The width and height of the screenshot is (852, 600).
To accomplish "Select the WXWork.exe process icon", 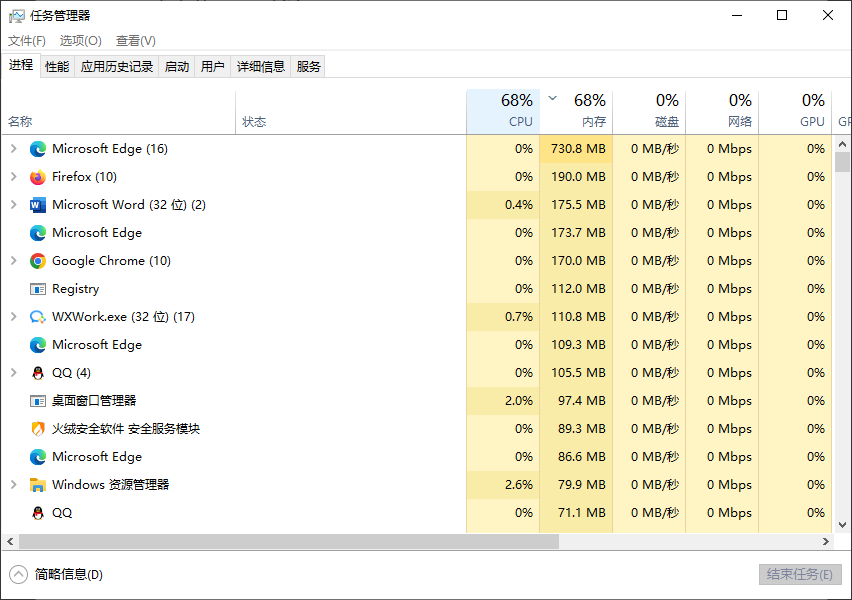I will tap(38, 317).
